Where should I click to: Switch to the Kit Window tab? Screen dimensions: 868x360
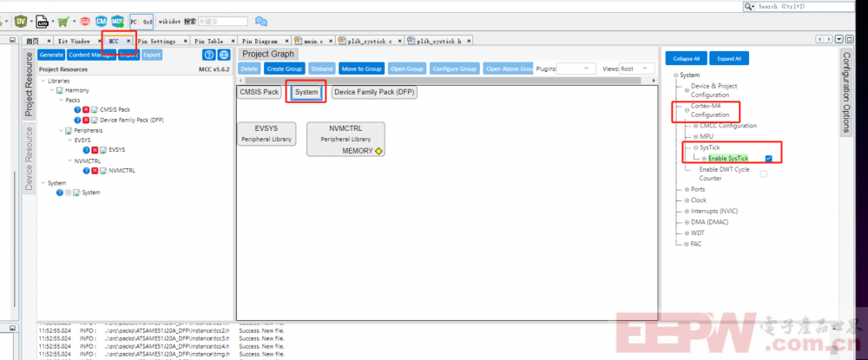click(78, 41)
